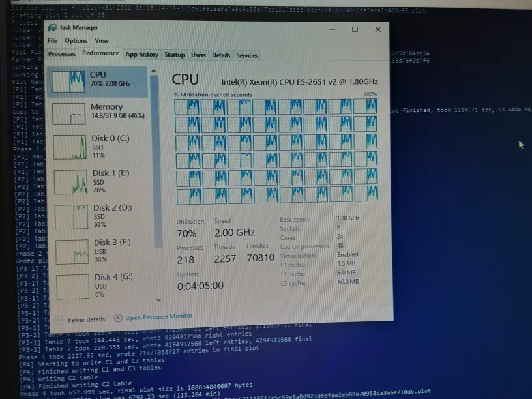532x399 pixels.
Task: Click the Task Manager title bar icon
Action: pos(52,28)
